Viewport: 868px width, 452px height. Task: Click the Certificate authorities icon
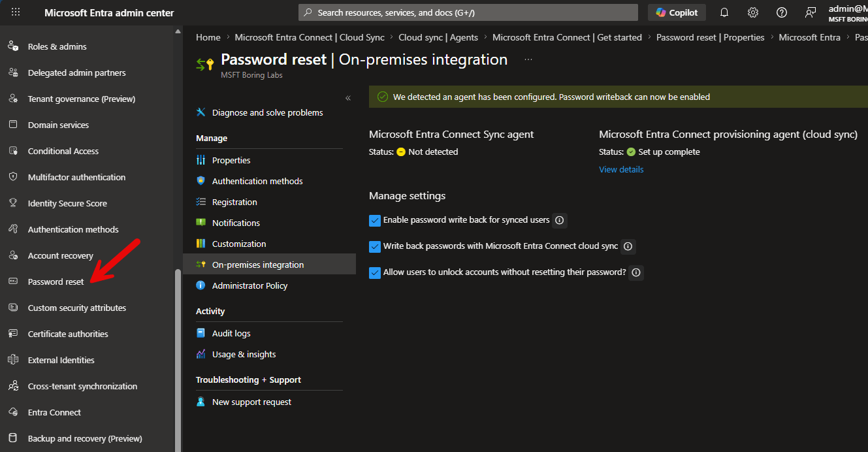coord(12,334)
